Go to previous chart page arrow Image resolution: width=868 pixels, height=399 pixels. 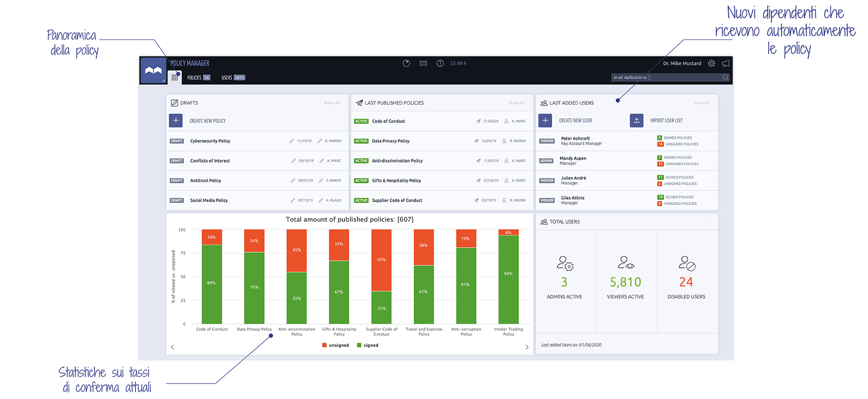[173, 347]
